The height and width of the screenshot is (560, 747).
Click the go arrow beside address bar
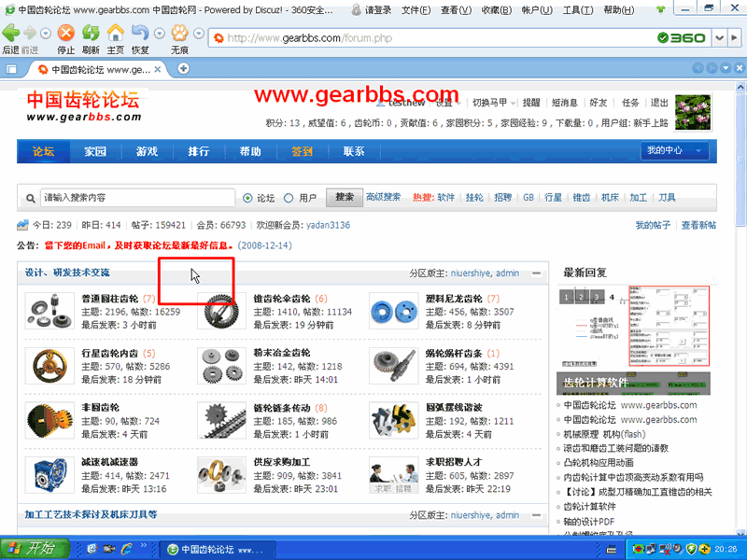pyautogui.click(x=735, y=37)
